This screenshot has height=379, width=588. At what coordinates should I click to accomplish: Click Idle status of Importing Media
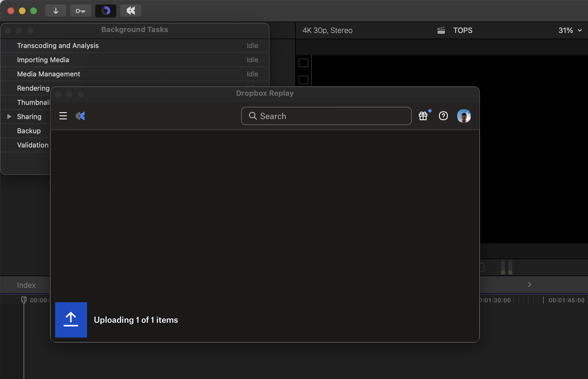[252, 60]
